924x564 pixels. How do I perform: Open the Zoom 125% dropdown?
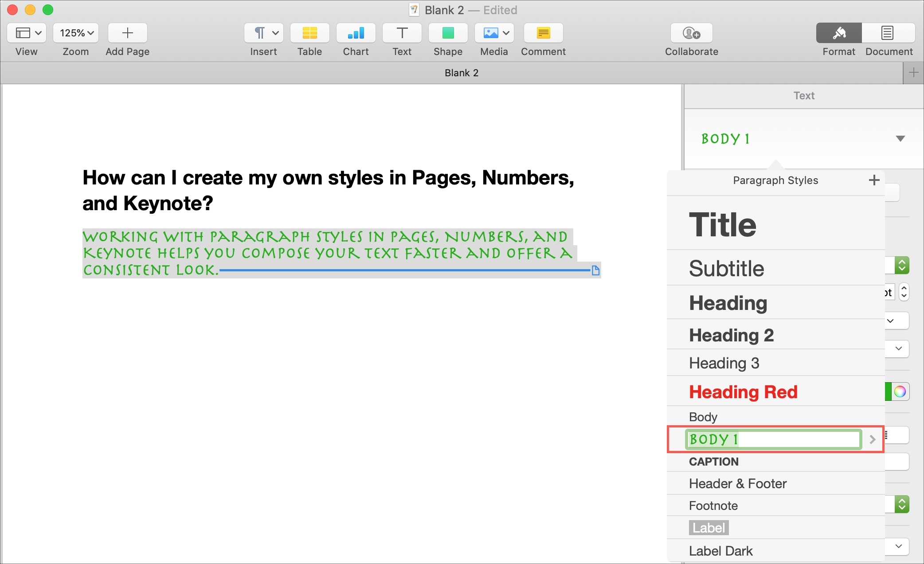pyautogui.click(x=76, y=33)
